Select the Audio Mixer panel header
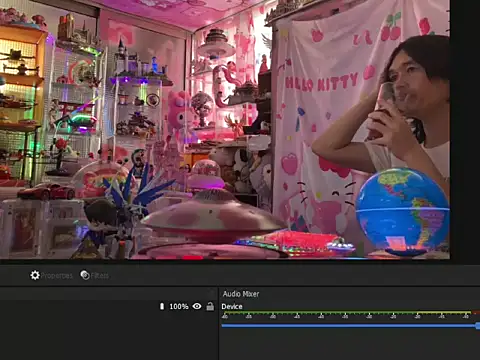The width and height of the screenshot is (480, 360). coord(241,294)
